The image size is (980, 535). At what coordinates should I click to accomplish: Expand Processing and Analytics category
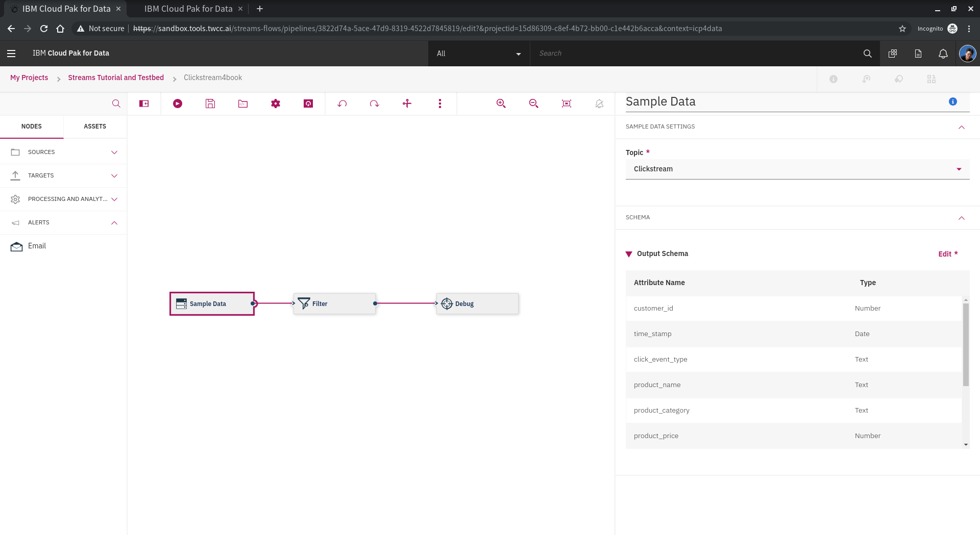63,199
